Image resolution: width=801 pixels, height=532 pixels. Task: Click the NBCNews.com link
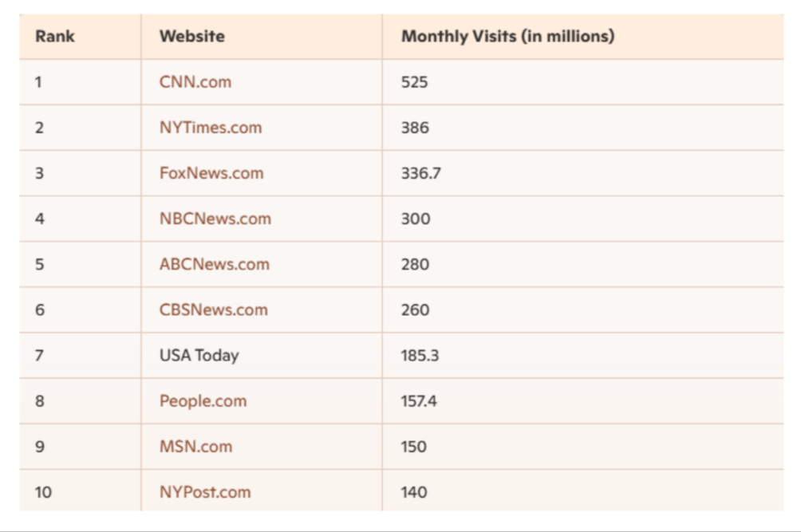pyautogui.click(x=215, y=219)
